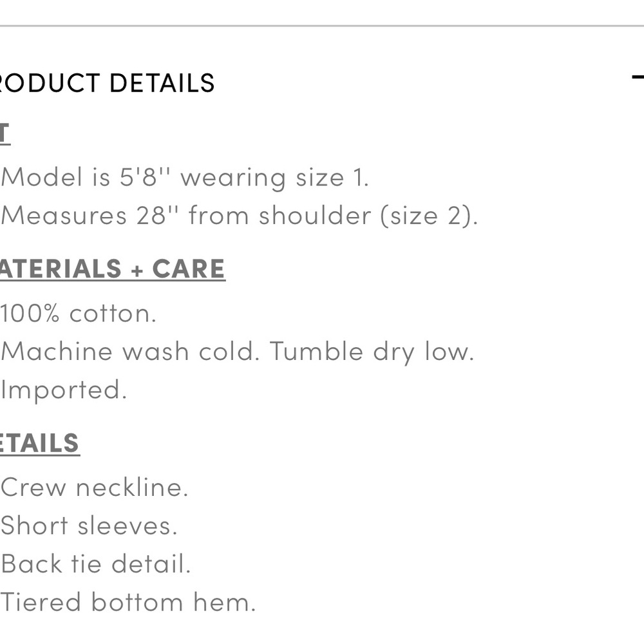Click the MATERIALS + CARE heading
This screenshot has width=644, height=644.
(112, 269)
